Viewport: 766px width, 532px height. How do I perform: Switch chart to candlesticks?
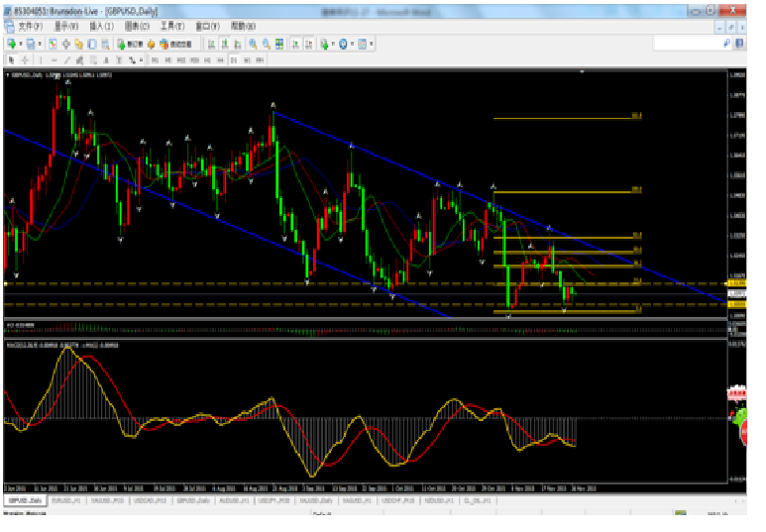coord(225,44)
